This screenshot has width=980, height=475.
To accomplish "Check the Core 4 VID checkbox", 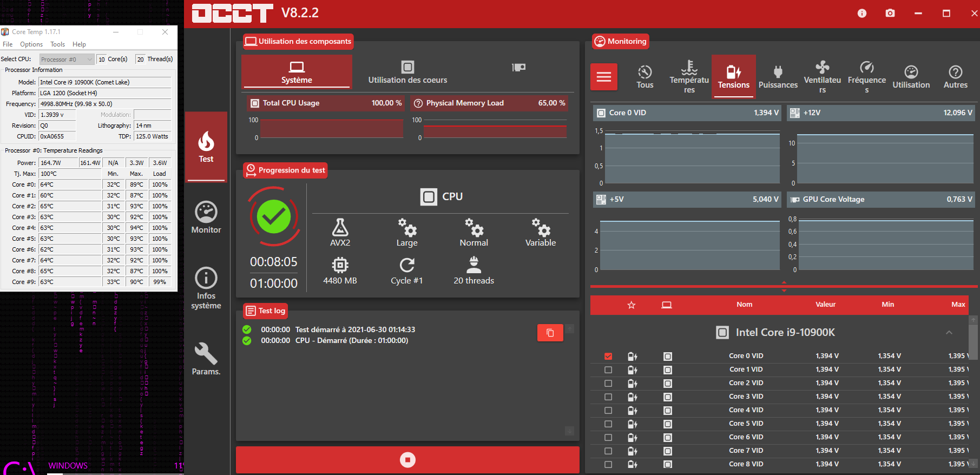I will coord(608,410).
